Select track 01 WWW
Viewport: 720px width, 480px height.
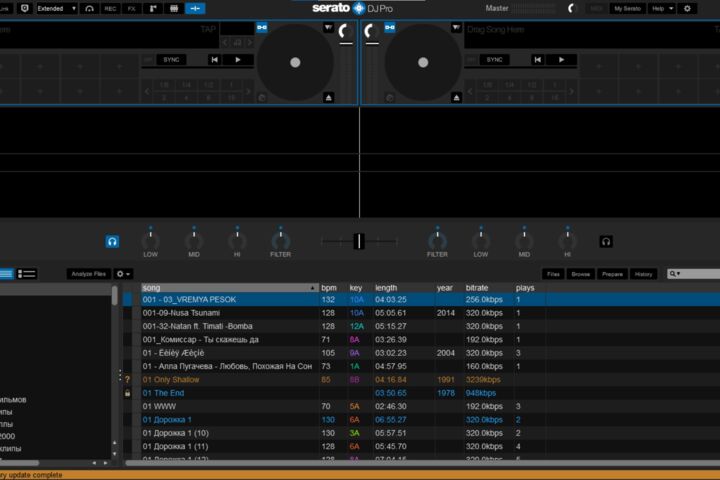tap(159, 407)
